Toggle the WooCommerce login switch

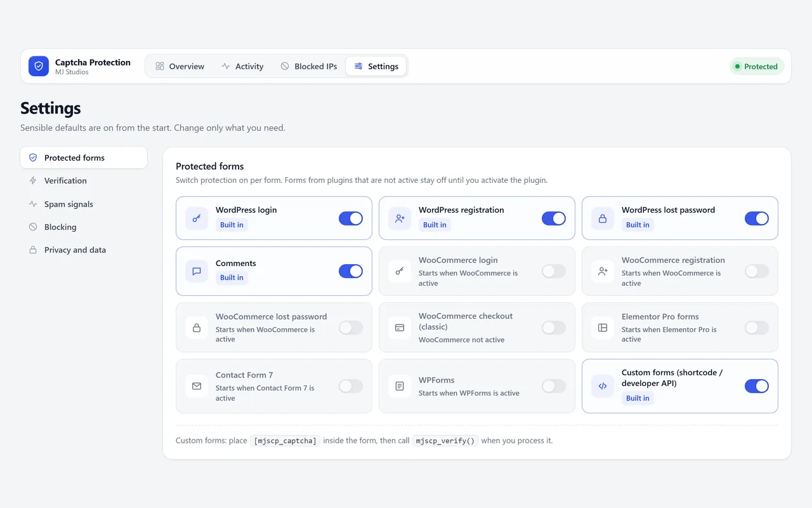554,271
